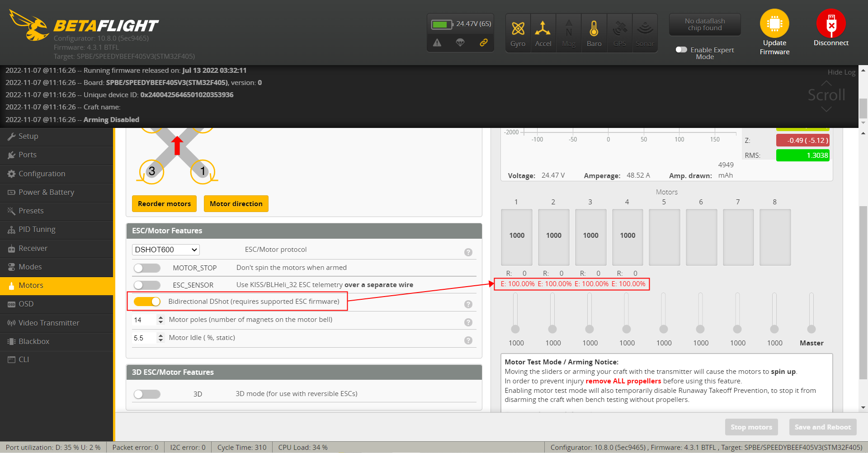Click the Stop motors button
This screenshot has width=868, height=453.
(751, 427)
